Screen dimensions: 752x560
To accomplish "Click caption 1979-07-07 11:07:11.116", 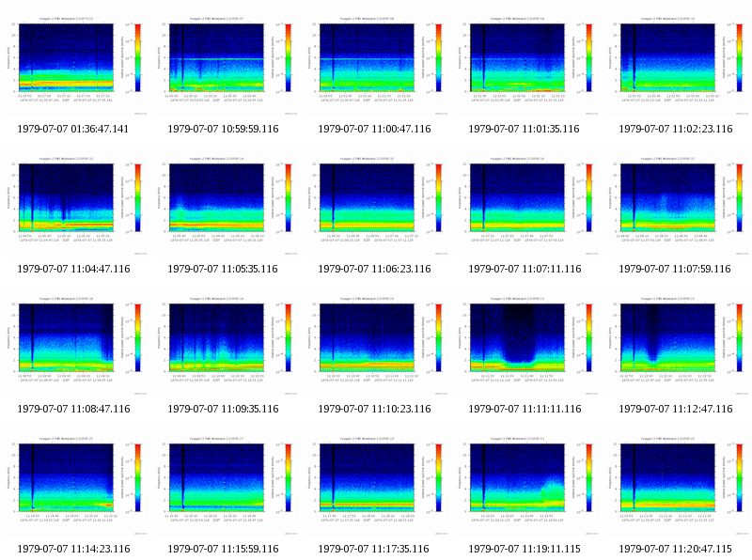I will 525,269.
